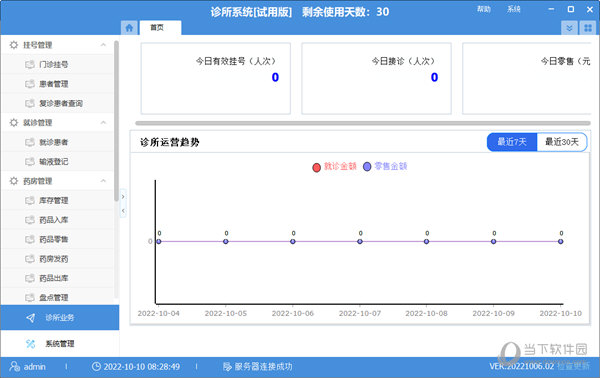Click the double-chevron tab dropdown icon
600x378 pixels.
point(569,28)
